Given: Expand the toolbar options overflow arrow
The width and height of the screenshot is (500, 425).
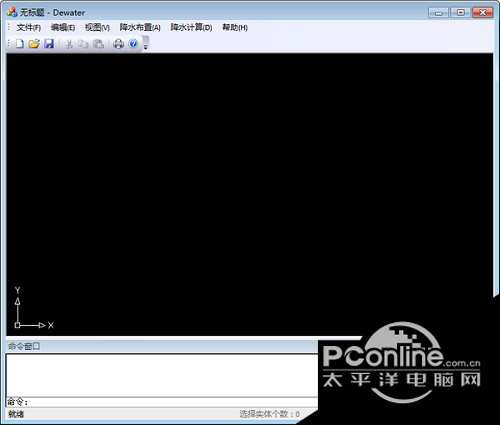Looking at the screenshot, I should tap(145, 44).
